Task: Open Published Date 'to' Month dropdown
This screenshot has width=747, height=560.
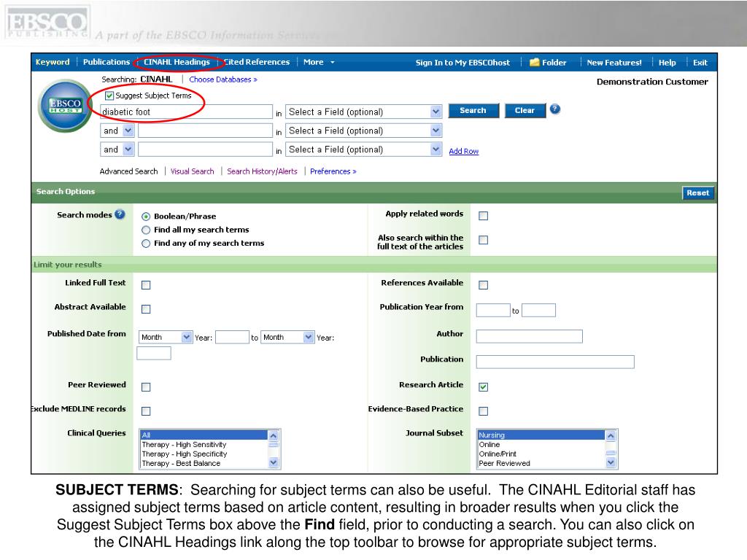Action: [287, 337]
